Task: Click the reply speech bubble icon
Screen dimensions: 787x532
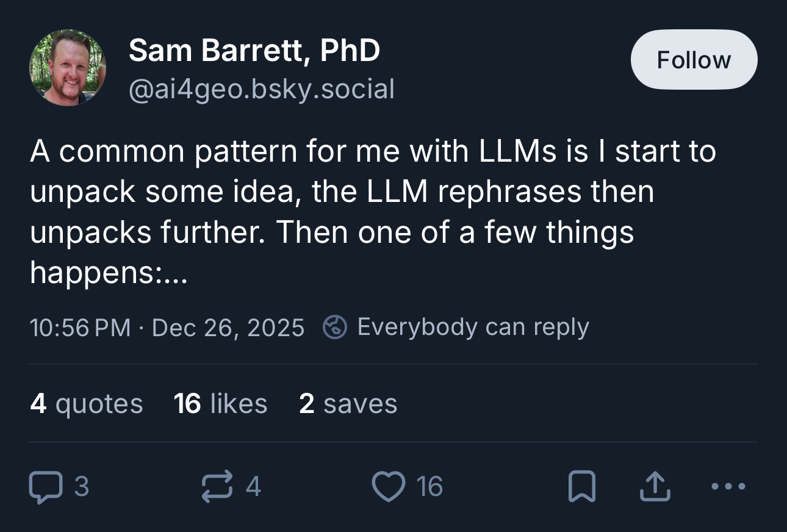Action: 46,487
